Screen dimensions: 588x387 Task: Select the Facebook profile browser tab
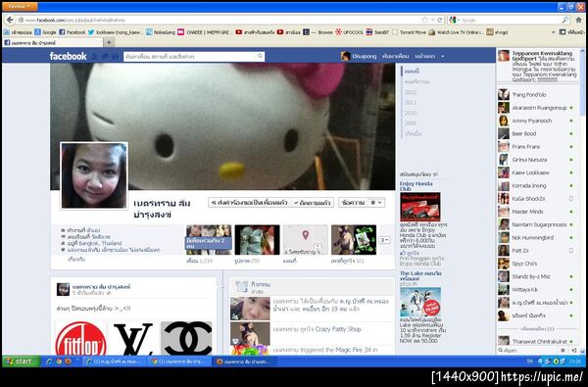pyautogui.click(x=53, y=43)
